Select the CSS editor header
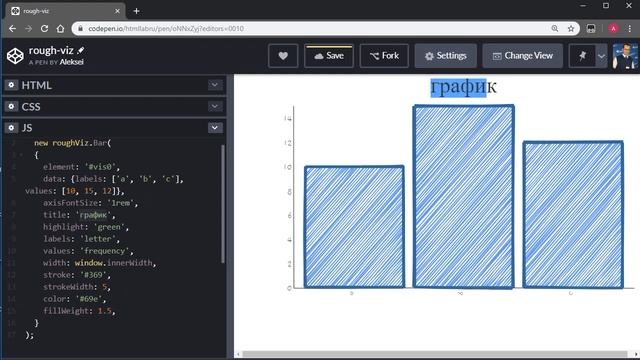Viewport: 640px width, 360px height. point(114,107)
